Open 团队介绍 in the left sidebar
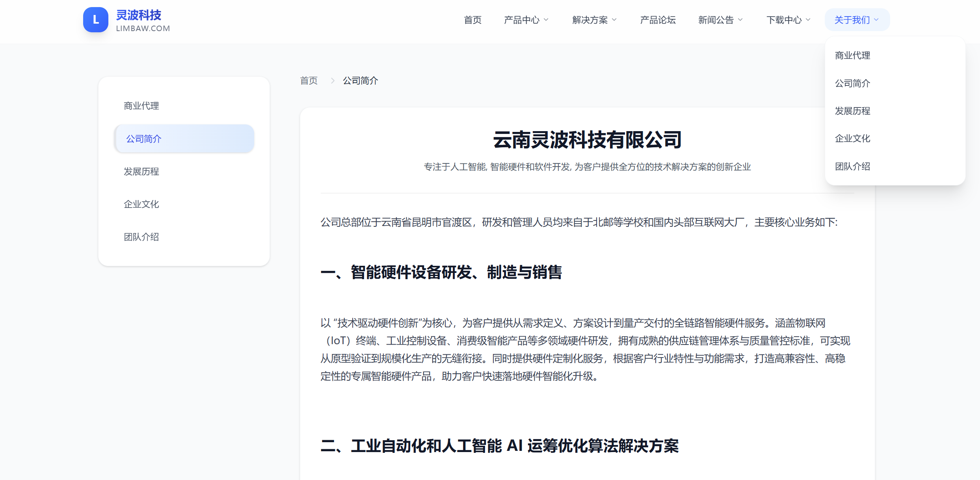Viewport: 980px width, 480px height. (x=141, y=237)
